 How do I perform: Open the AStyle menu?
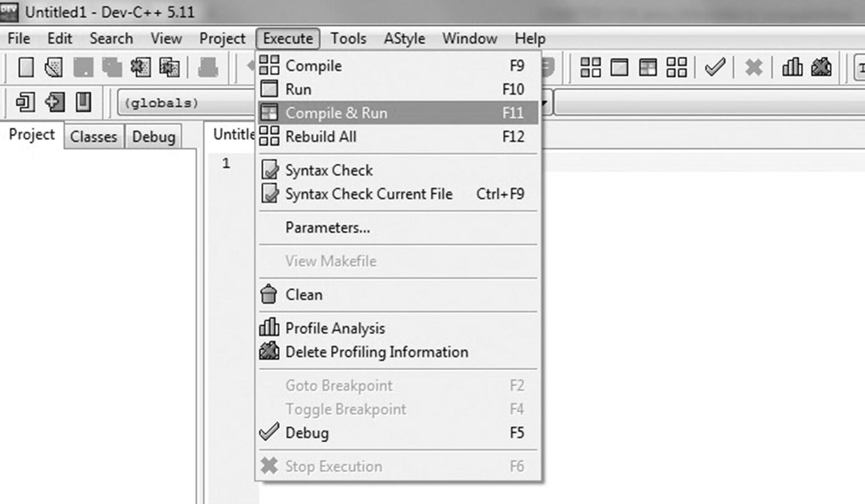(404, 38)
